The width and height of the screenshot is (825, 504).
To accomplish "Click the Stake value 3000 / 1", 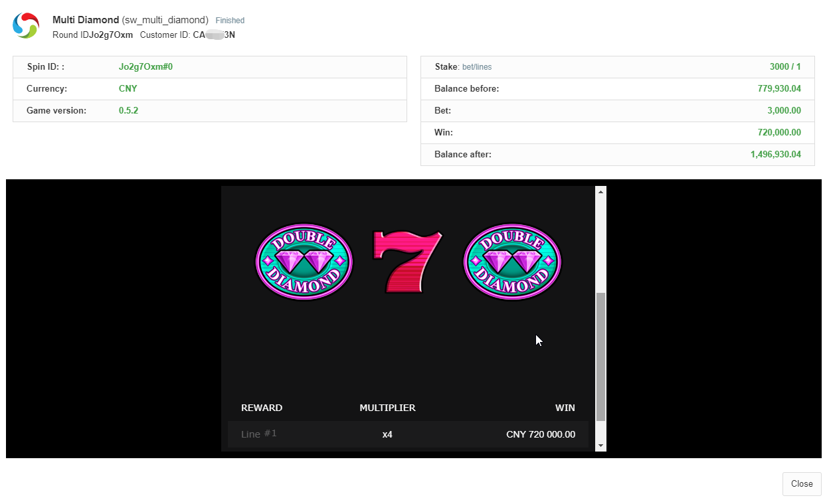I will (784, 67).
